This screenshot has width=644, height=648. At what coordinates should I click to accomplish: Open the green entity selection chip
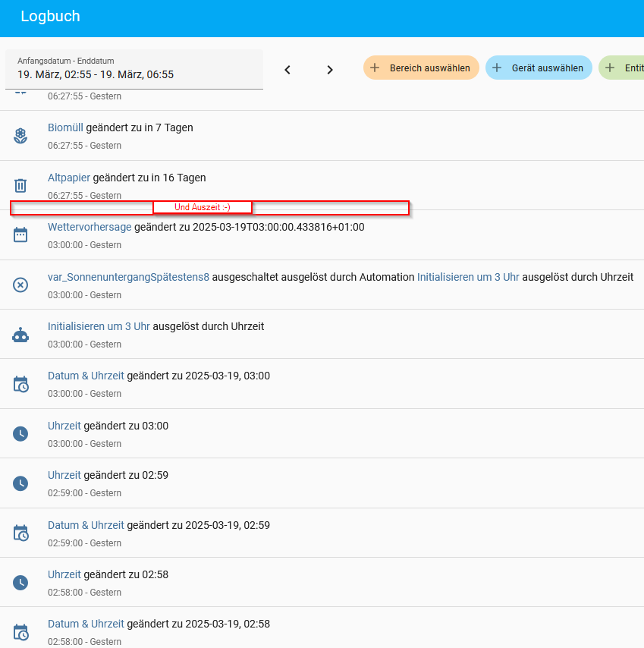pos(622,68)
